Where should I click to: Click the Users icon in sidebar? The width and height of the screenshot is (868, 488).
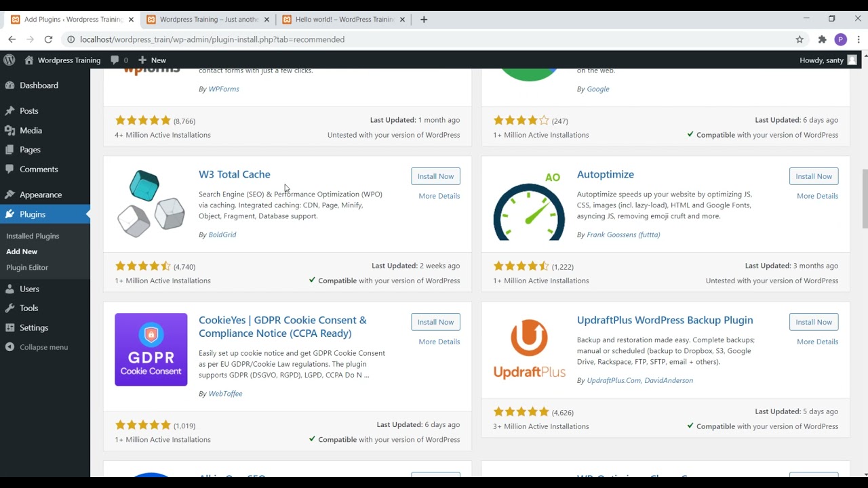pos(9,289)
